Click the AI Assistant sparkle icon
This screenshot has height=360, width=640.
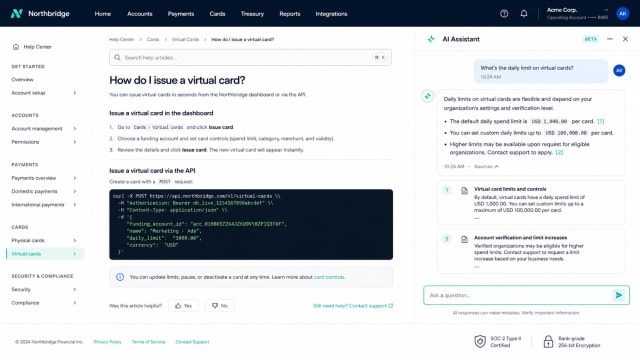click(x=431, y=39)
